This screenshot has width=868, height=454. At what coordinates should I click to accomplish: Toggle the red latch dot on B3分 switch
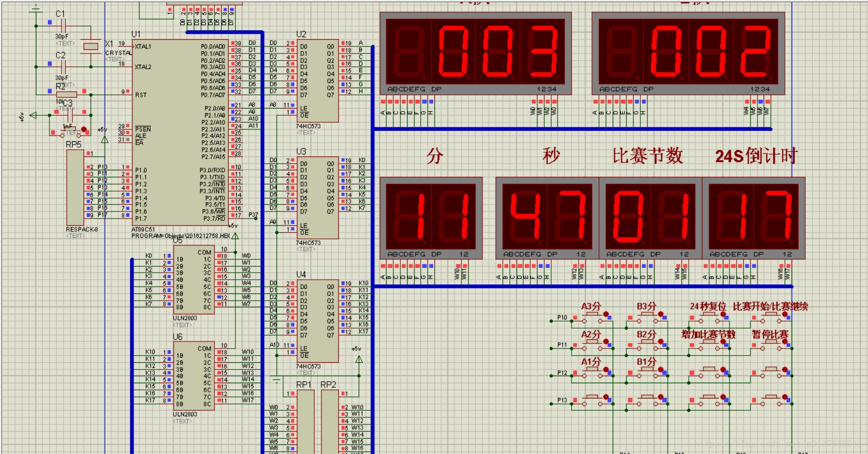(661, 314)
